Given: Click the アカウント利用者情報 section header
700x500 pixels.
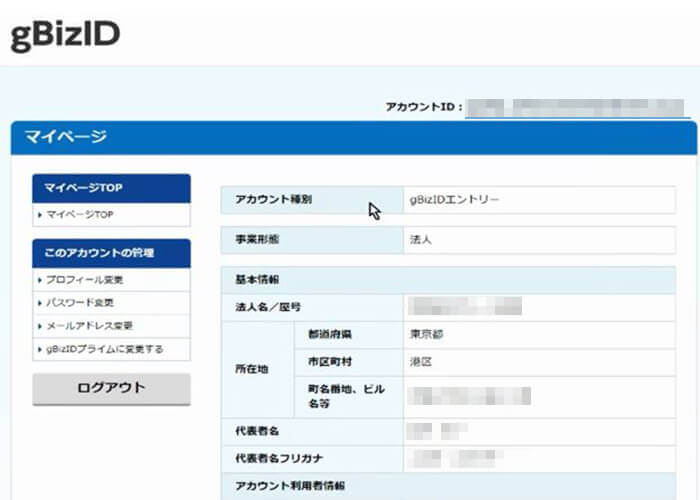Looking at the screenshot, I should [448, 486].
